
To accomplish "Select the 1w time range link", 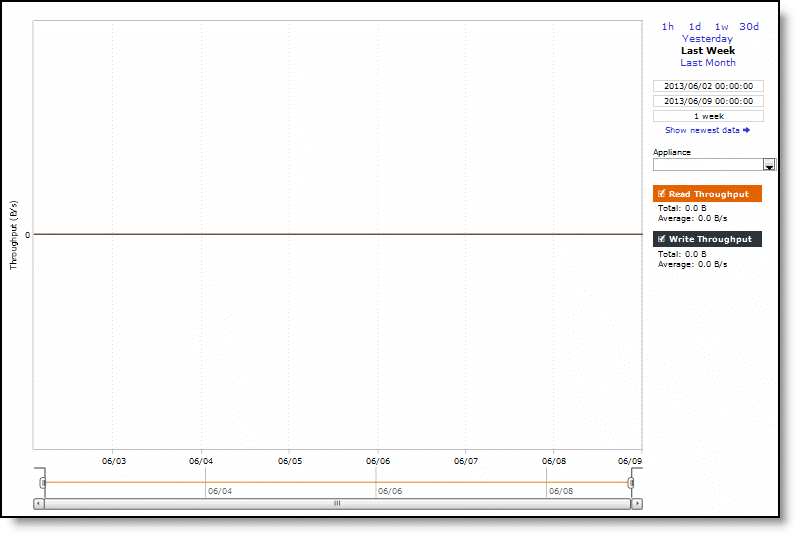I will pyautogui.click(x=721, y=26).
